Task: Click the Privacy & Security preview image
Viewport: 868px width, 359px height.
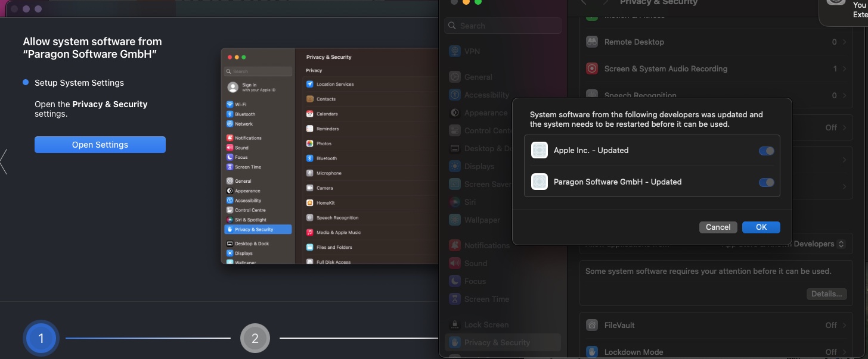Action: (329, 156)
